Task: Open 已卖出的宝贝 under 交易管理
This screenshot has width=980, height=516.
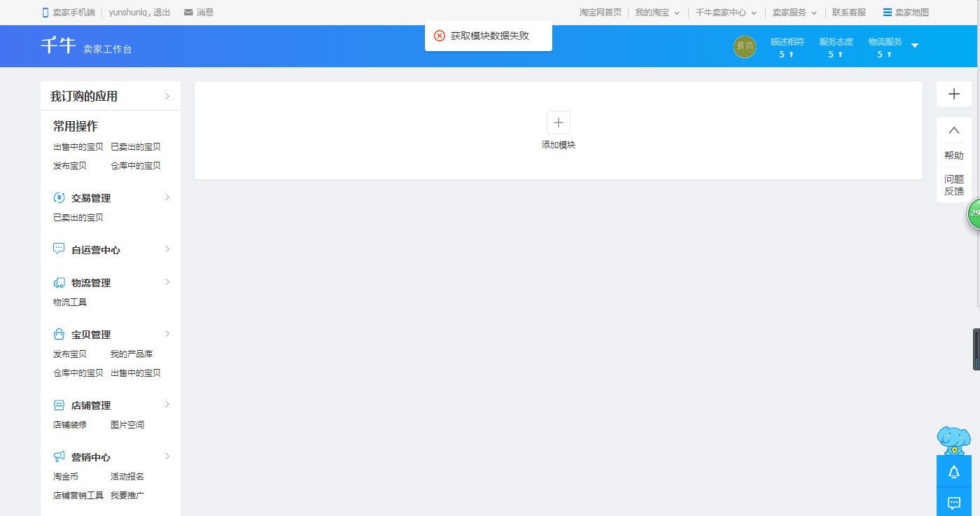Action: [78, 218]
